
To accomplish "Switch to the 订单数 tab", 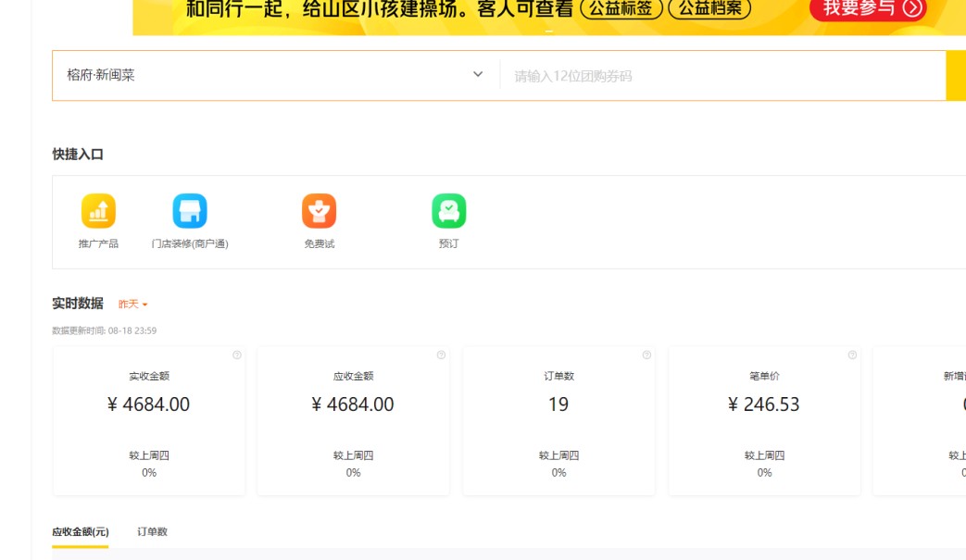I will [152, 532].
